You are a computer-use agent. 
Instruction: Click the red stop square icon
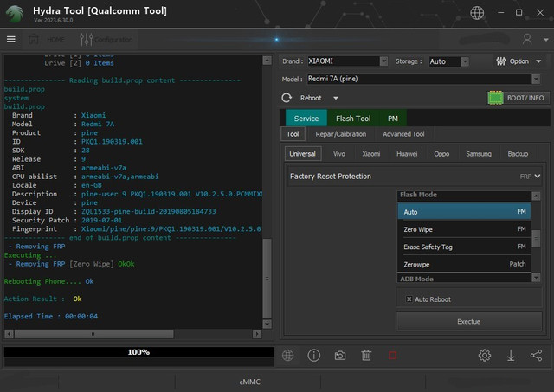point(392,356)
